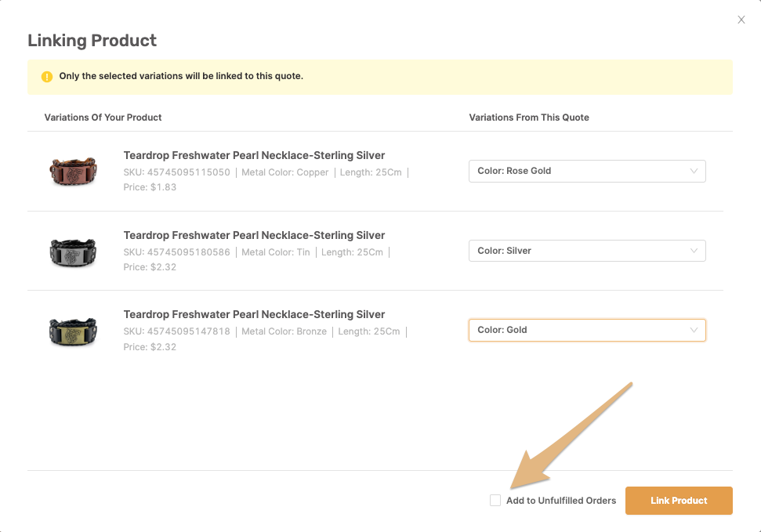This screenshot has width=761, height=532.
Task: Open the Color: Gold dropdown
Action: click(x=587, y=330)
